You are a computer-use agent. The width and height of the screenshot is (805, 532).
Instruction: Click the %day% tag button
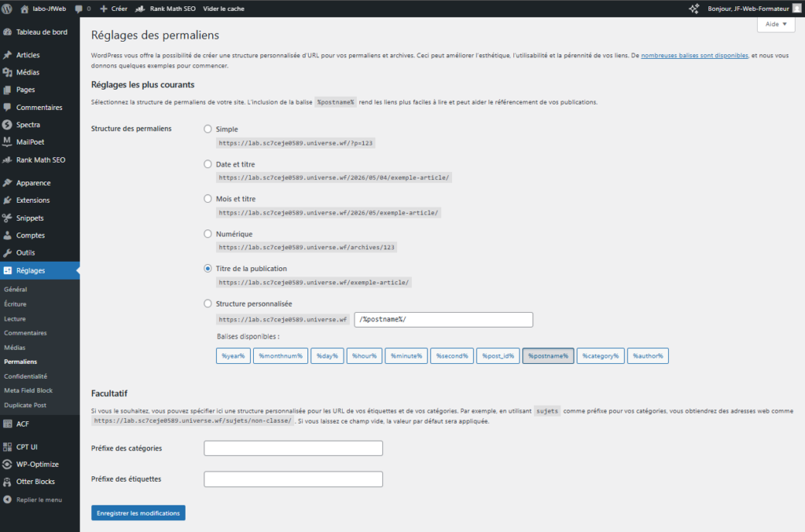(x=327, y=356)
